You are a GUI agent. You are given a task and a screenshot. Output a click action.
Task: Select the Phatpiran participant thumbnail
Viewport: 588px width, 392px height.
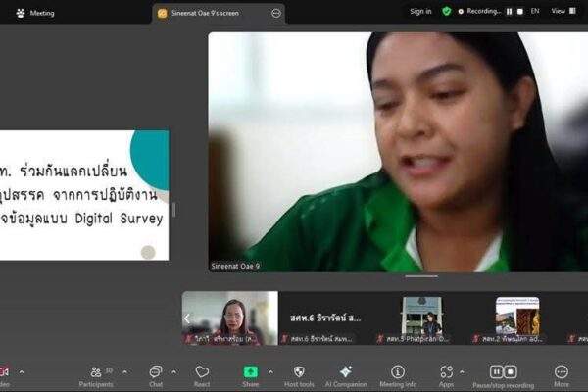421,318
